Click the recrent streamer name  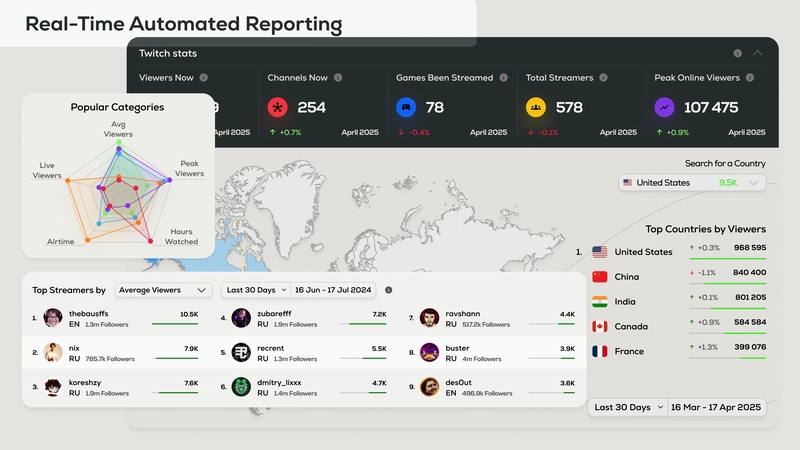(270, 348)
